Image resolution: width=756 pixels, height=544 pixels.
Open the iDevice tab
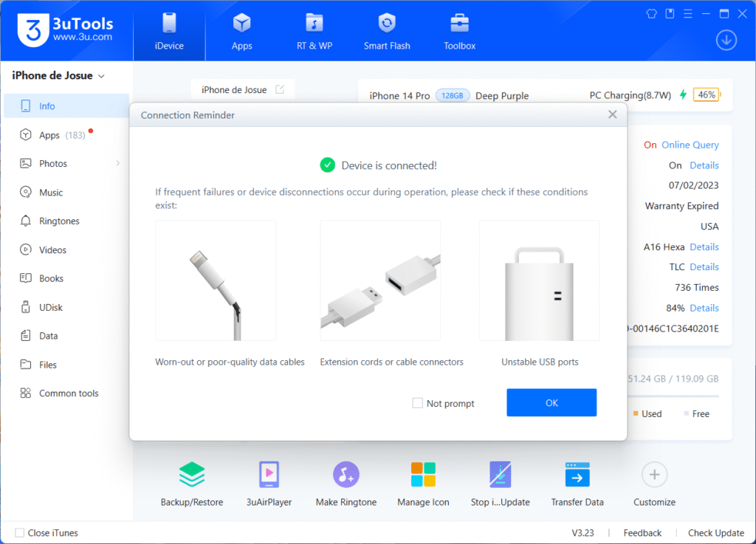click(169, 32)
